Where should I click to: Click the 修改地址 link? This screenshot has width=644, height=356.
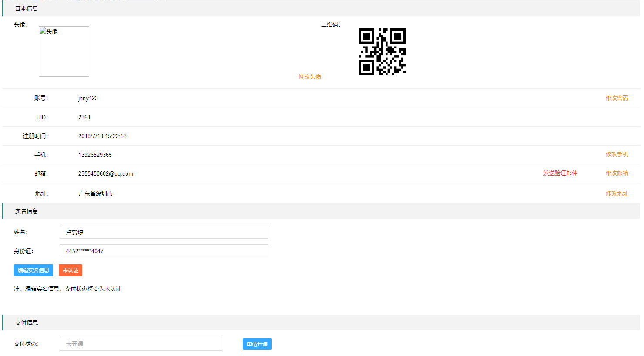tap(617, 193)
